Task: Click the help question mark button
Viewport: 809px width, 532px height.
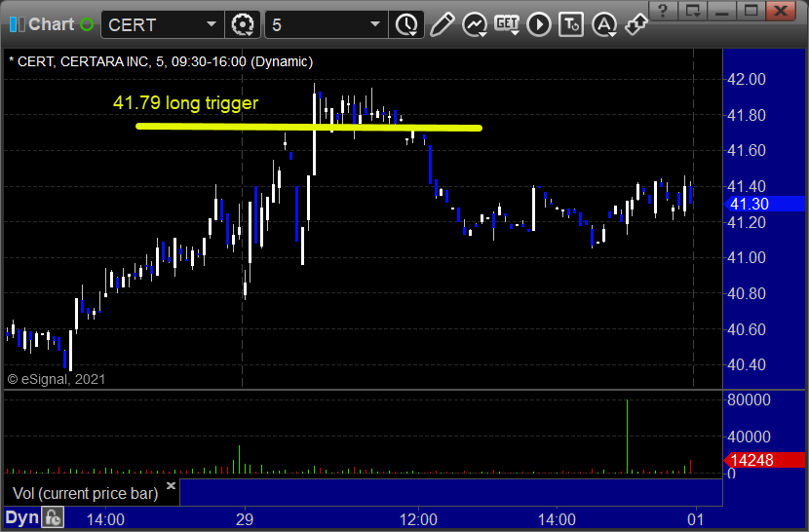Action: [x=664, y=10]
